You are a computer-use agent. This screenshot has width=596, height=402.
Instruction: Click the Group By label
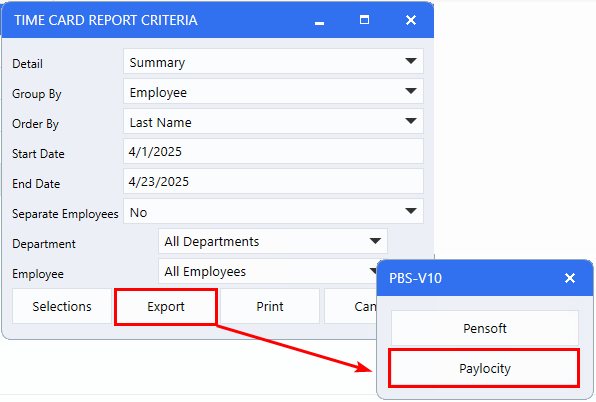[36, 94]
